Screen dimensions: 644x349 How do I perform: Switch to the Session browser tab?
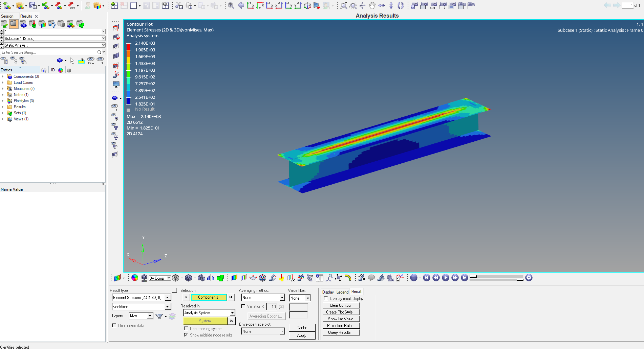pos(7,16)
